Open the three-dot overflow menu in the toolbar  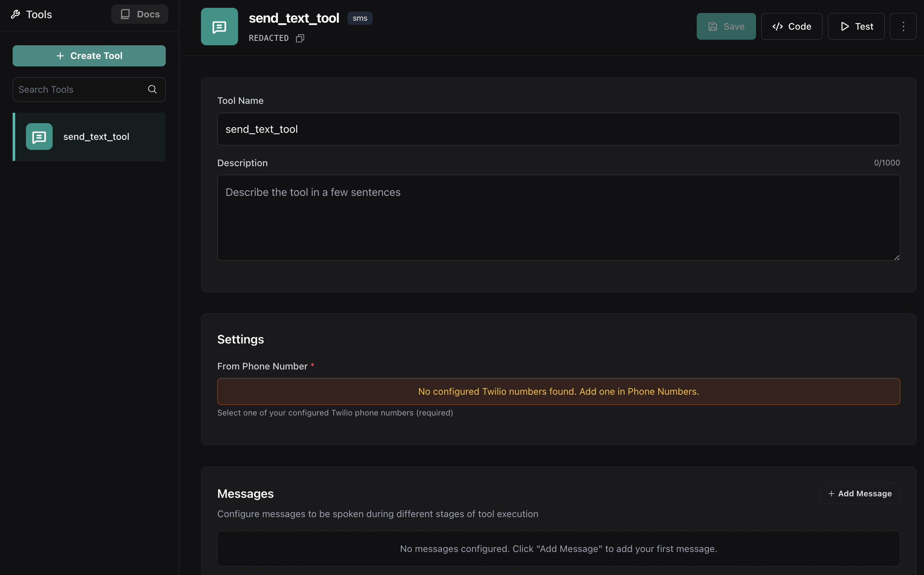pyautogui.click(x=904, y=26)
